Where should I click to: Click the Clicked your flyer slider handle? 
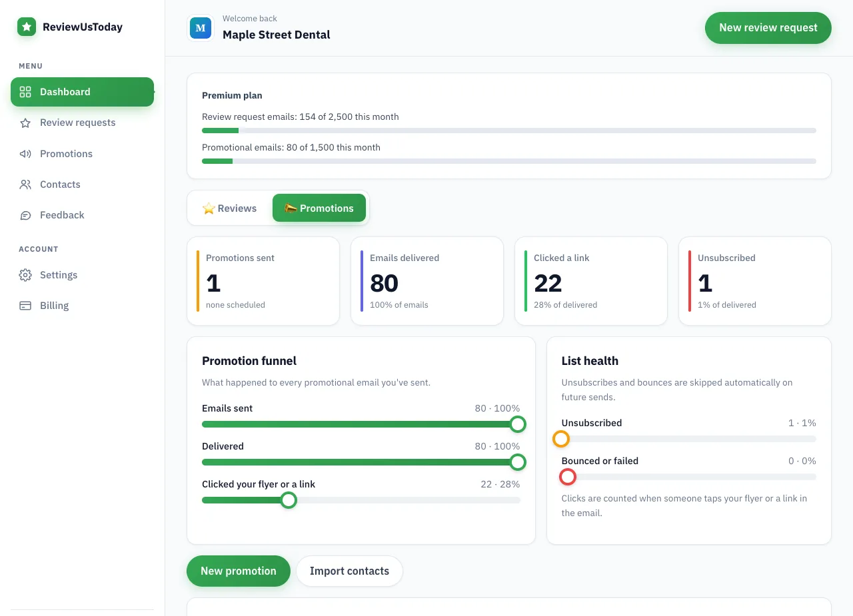pyautogui.click(x=289, y=500)
